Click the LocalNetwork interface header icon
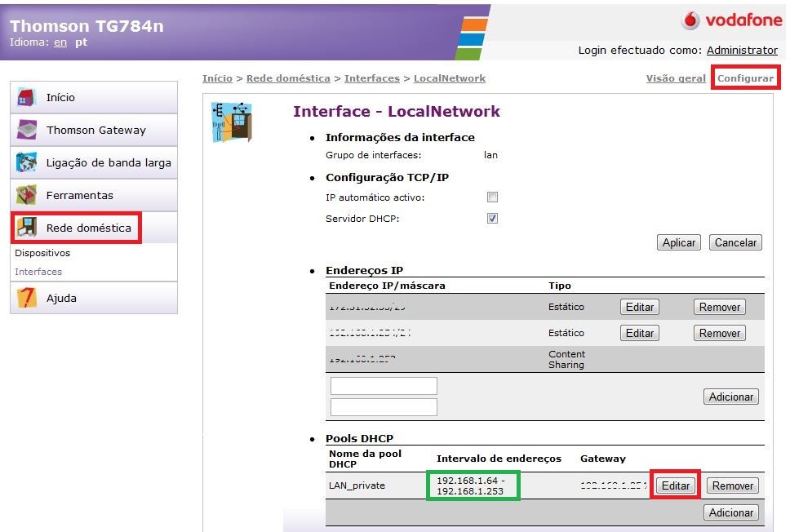Viewport: 790px width, 532px height. click(x=231, y=122)
